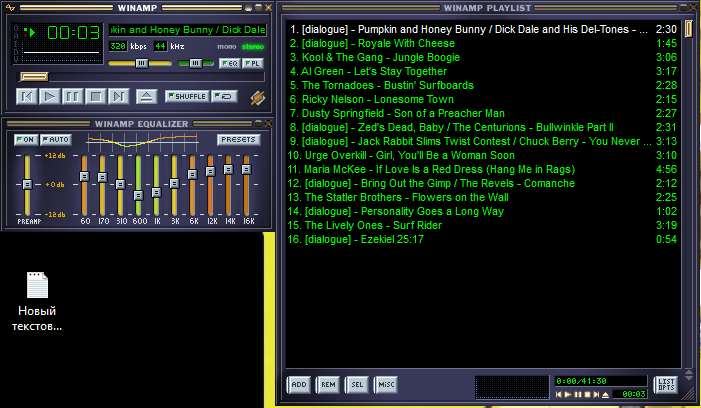Viewport: 701px width, 408px height.
Task: Select track 5 The Tornadoes Bustin' Surfboards
Action: (483, 85)
